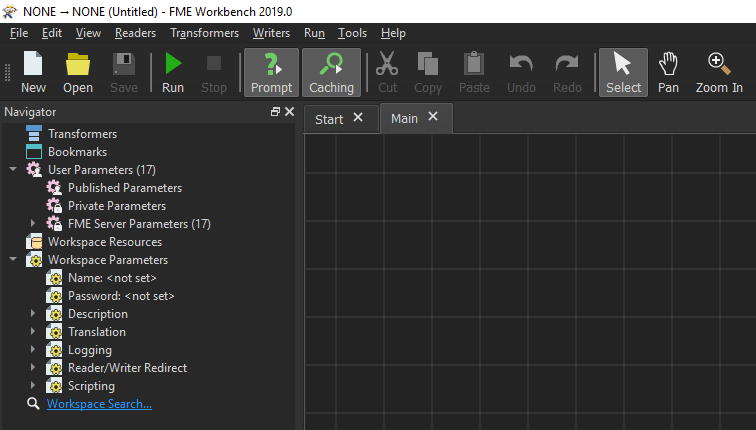Close the Navigator panel

pos(289,112)
